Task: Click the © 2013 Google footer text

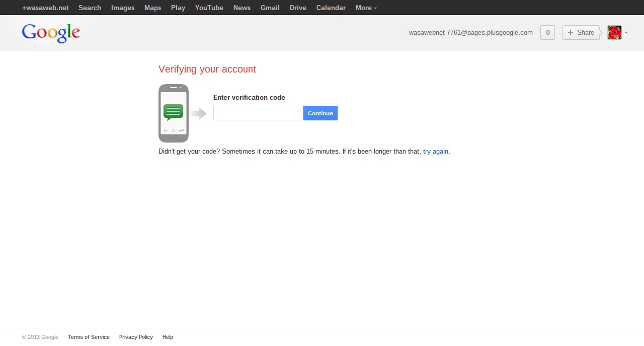Action: (x=40, y=337)
